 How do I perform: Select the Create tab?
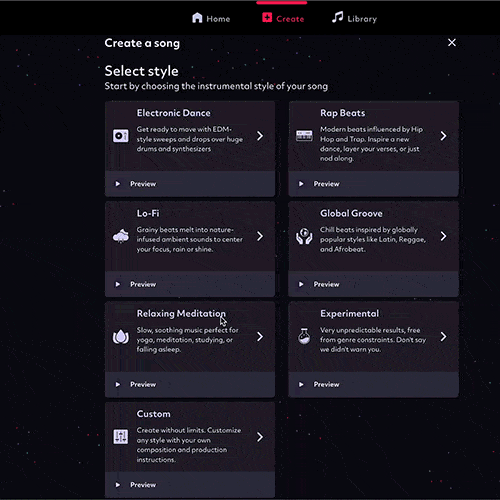(x=283, y=18)
